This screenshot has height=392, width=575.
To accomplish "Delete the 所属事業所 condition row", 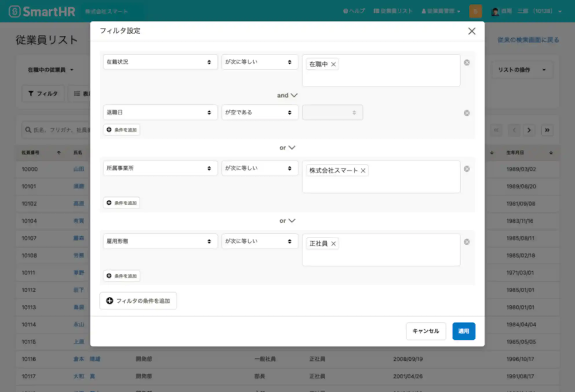I will [x=467, y=169].
